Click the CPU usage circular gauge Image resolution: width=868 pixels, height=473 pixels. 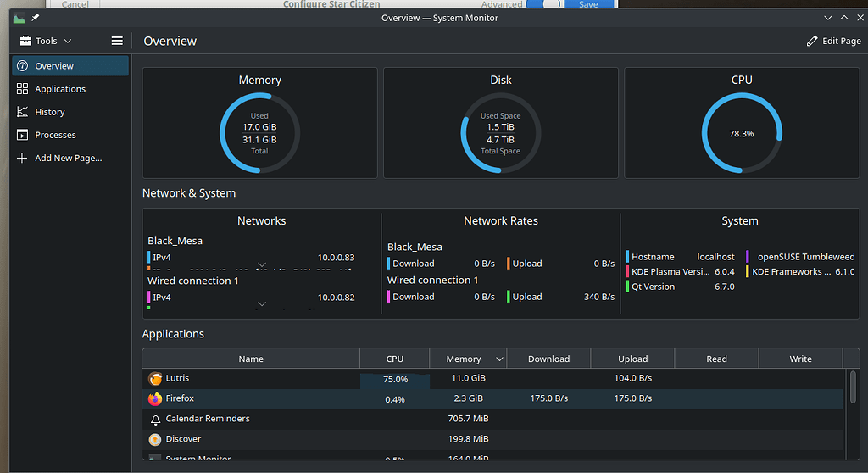coord(741,134)
